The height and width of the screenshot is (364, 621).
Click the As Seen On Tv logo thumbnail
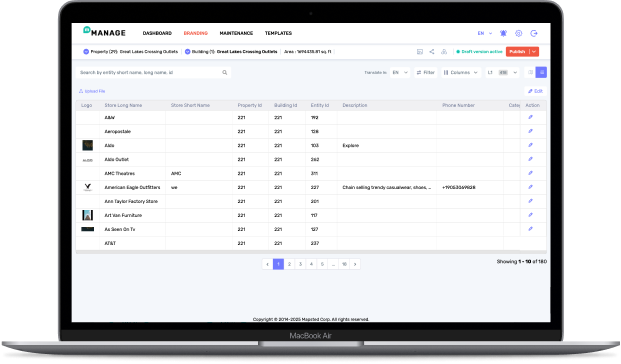88,229
